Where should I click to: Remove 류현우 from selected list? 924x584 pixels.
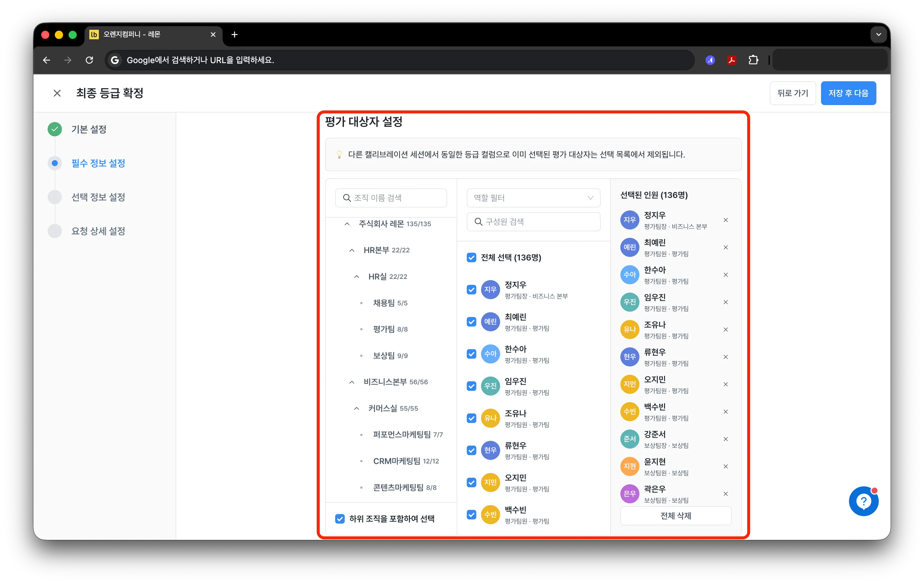point(726,357)
